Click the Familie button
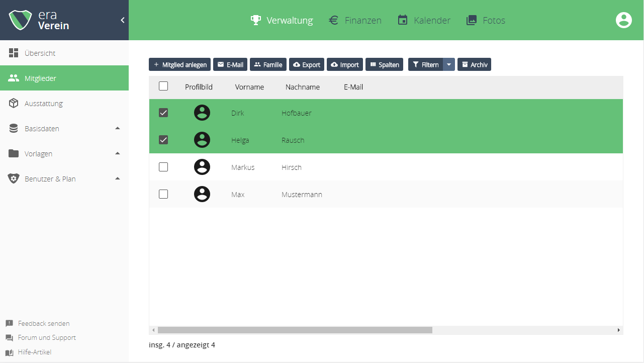644x363 pixels. [268, 64]
